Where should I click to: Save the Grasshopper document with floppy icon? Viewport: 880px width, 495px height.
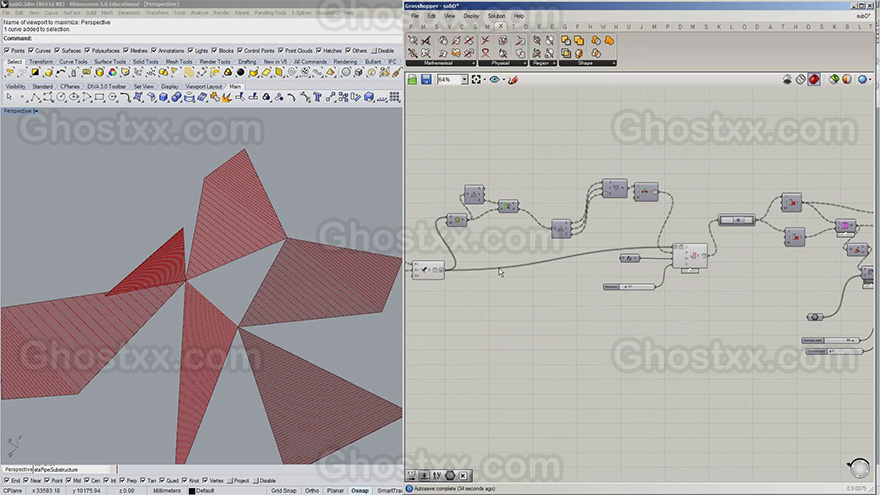(x=426, y=80)
